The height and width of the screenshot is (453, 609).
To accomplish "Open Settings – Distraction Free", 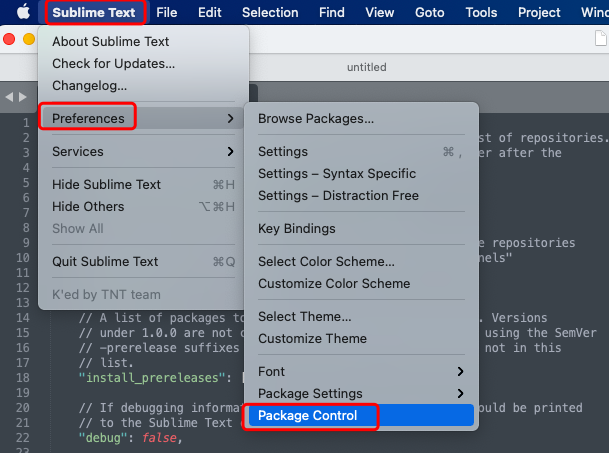I will [361, 195].
